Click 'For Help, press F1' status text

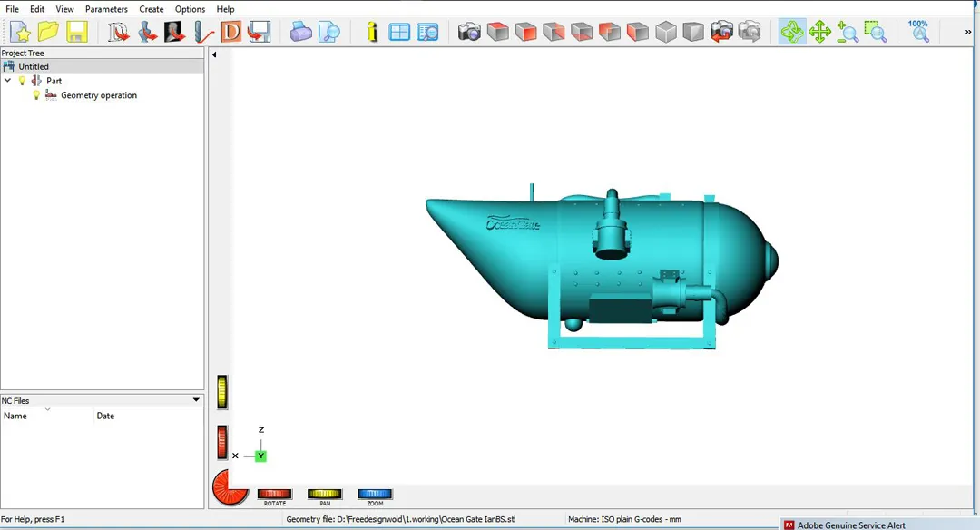(33, 519)
